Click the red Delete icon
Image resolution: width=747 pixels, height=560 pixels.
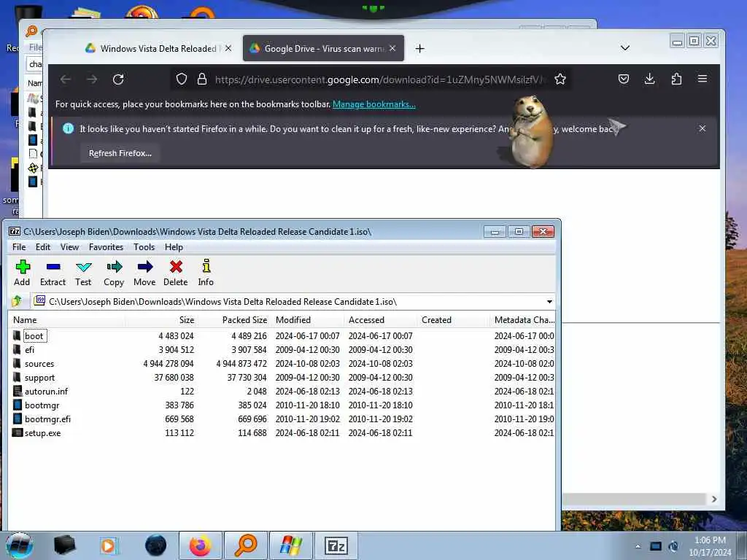coord(176,273)
